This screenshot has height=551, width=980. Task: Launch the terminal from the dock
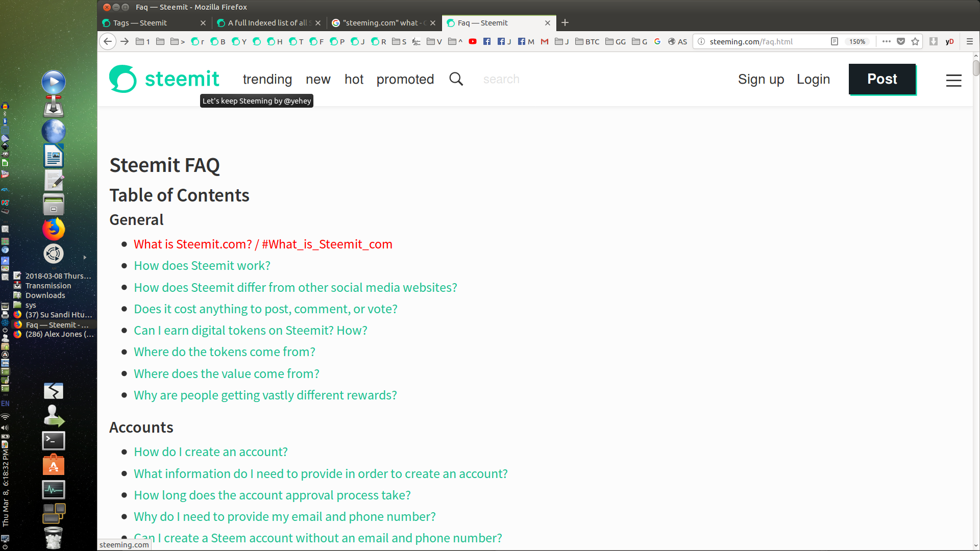tap(54, 440)
